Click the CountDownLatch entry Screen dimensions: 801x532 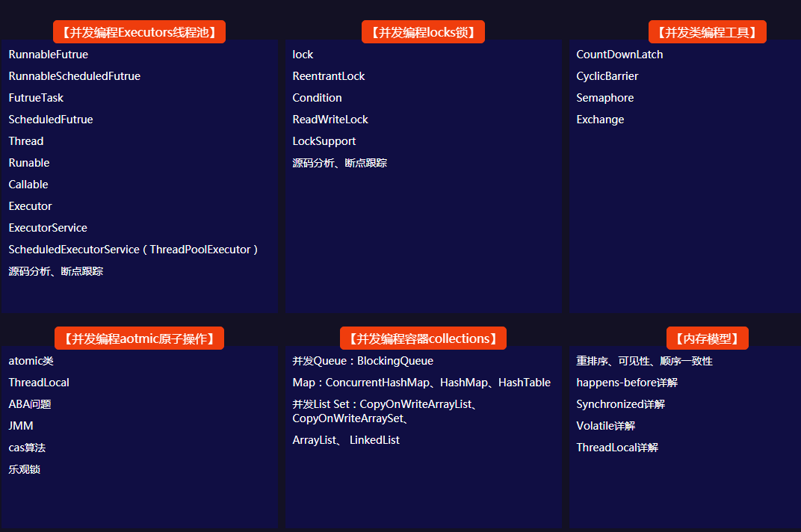619,55
